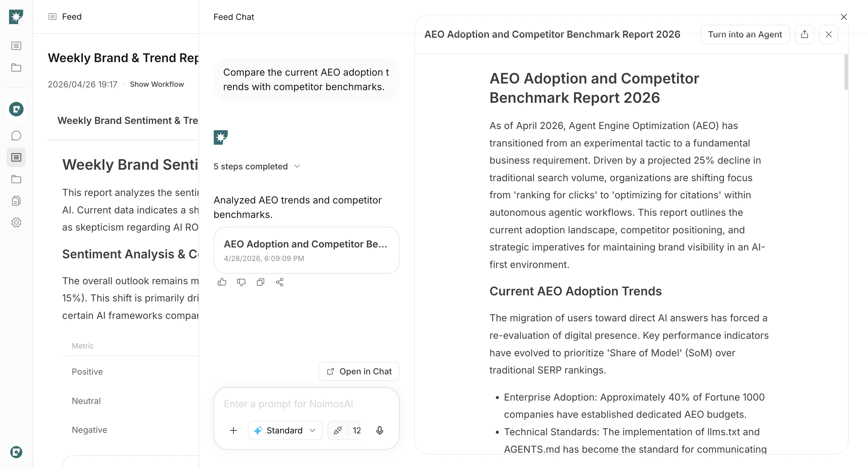Open the stacked documents icon in the sidebar
868x469 pixels.
pyautogui.click(x=16, y=201)
